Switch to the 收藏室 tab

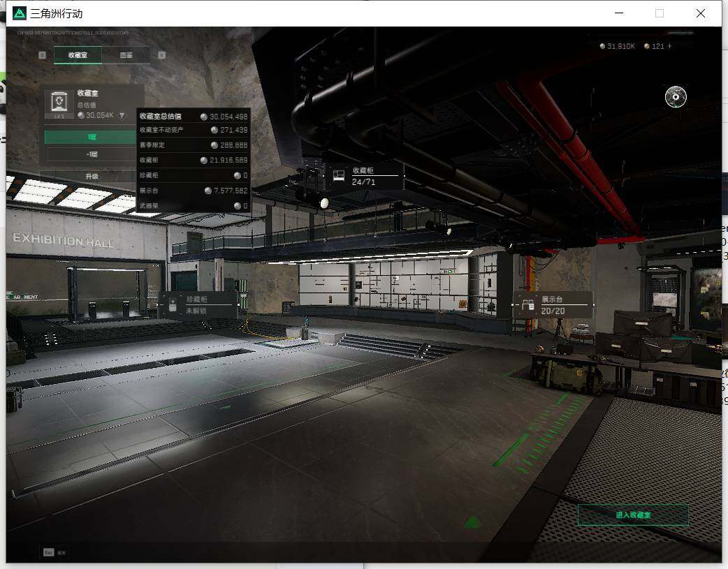[x=78, y=54]
